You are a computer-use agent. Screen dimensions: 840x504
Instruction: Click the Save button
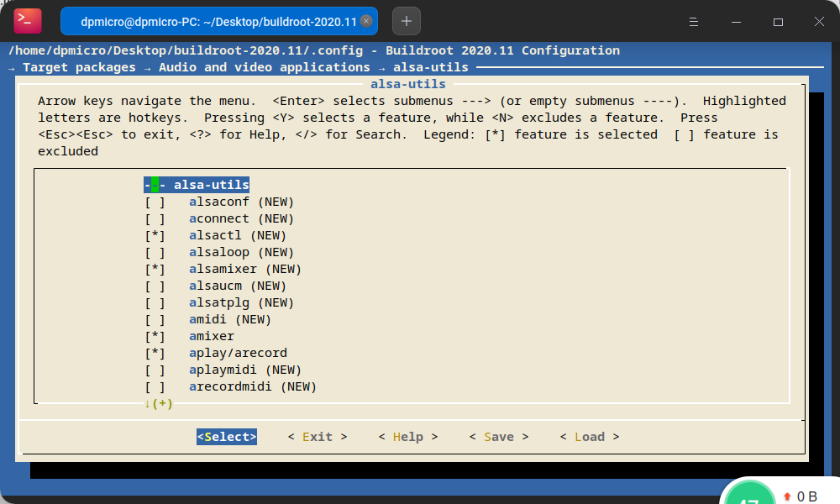(x=499, y=437)
